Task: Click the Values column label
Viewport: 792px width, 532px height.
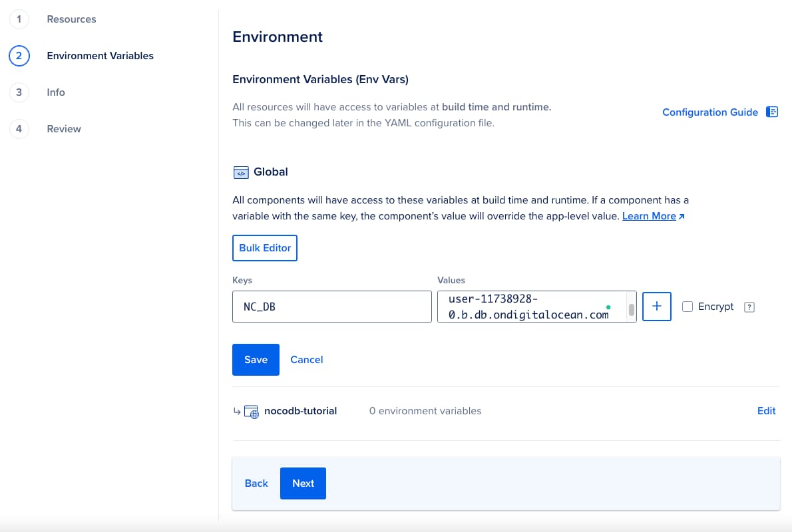Action: pyautogui.click(x=451, y=280)
